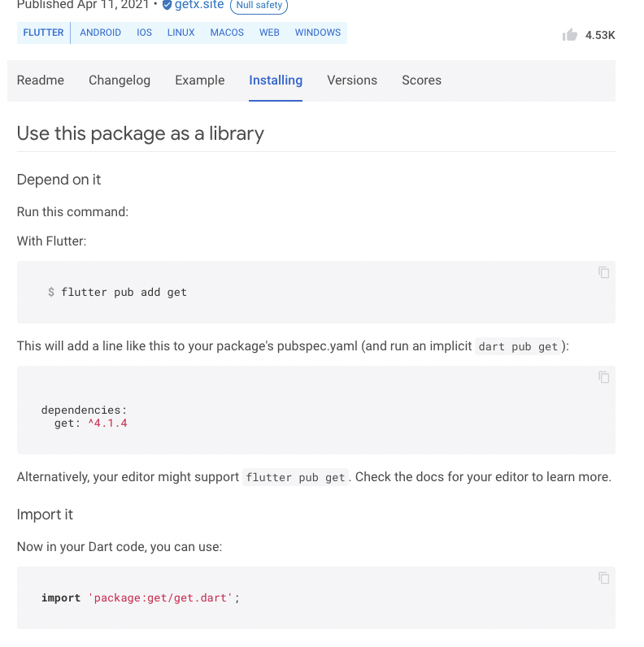Viewport: 644px width, 647px height.
Task: View the Versions tab
Action: pos(352,80)
